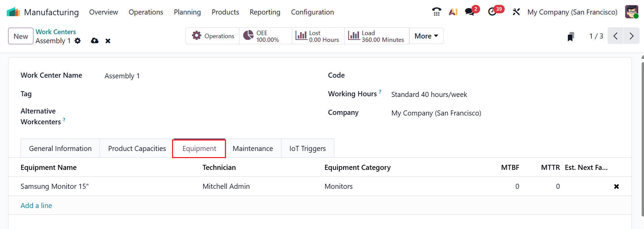This screenshot has height=229, width=644.
Task: Discard changes with the X icon
Action: (108, 41)
